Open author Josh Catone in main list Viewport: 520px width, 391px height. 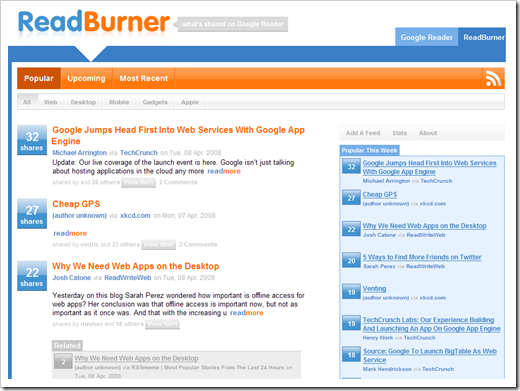pos(72,278)
